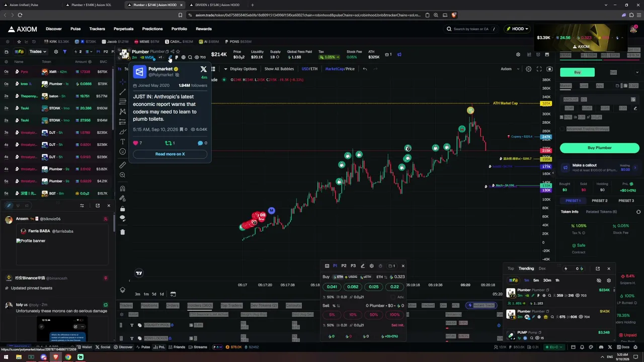Open the Portfolio page
Screen dimensions: 644x362
179,29
